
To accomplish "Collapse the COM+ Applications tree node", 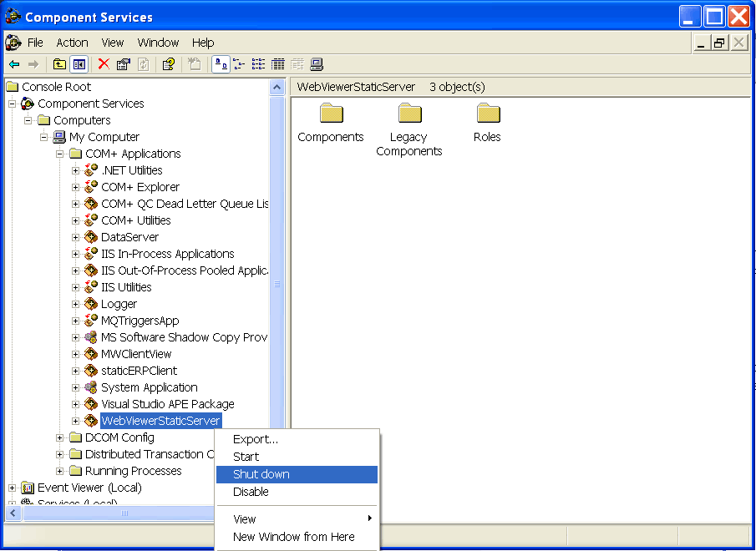I will [x=59, y=154].
